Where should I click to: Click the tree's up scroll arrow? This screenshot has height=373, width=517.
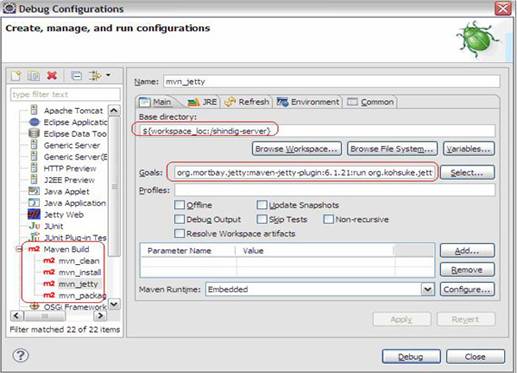114,110
